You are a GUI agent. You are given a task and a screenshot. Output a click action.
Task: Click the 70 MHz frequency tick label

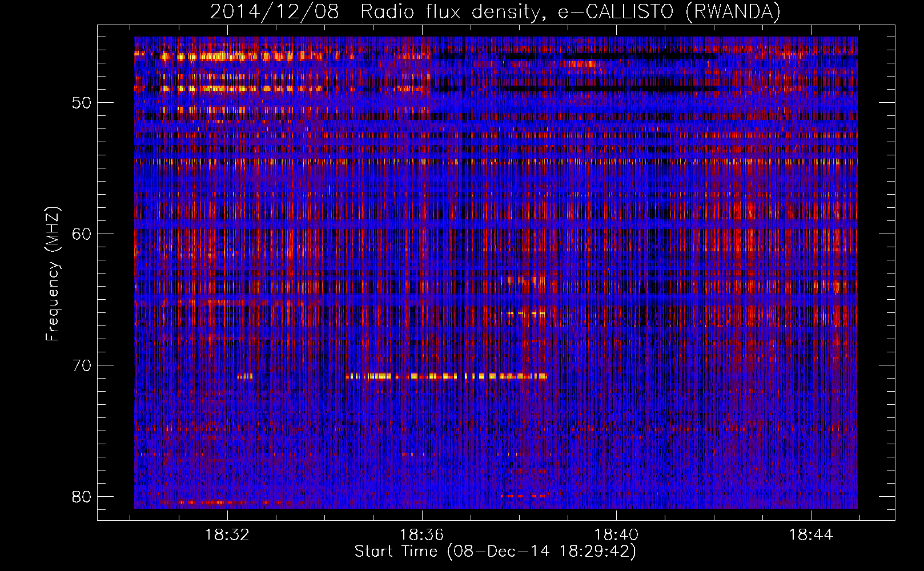coord(82,365)
